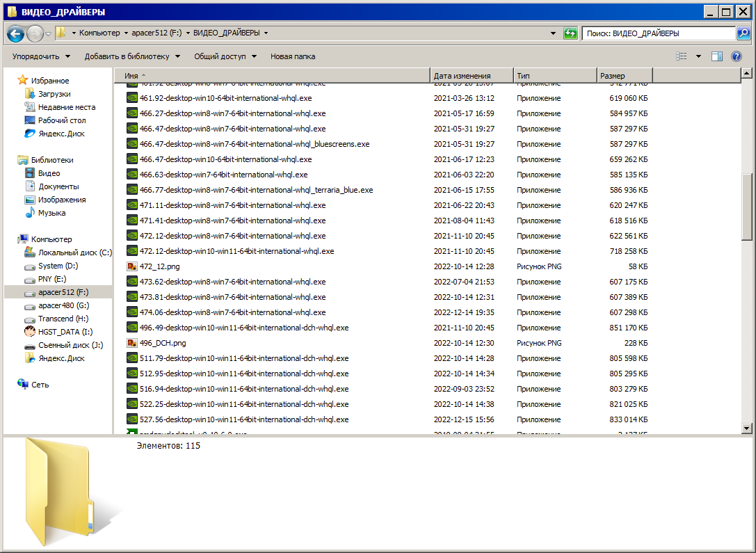Screen dimensions: 756x553
Task: Select 522.25-desktop-win10-win11 dch driver file
Action: click(x=244, y=405)
